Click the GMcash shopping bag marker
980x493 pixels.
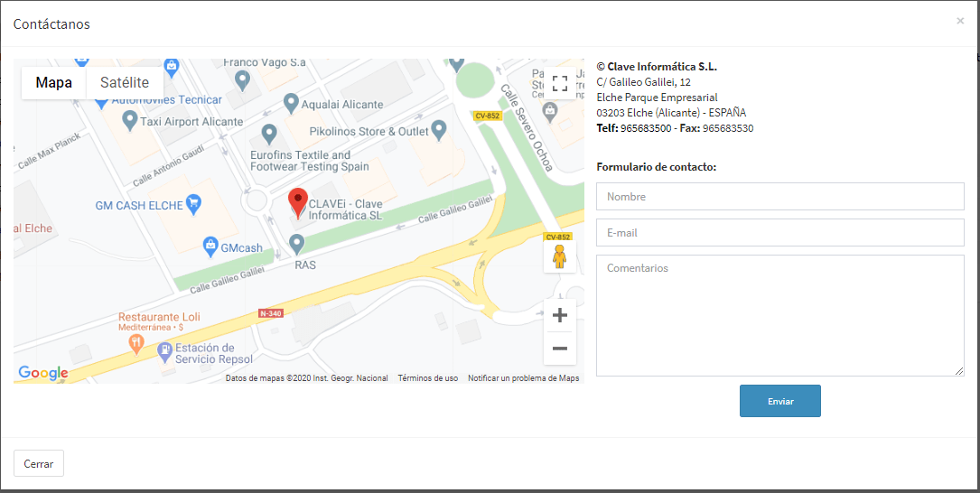click(210, 246)
